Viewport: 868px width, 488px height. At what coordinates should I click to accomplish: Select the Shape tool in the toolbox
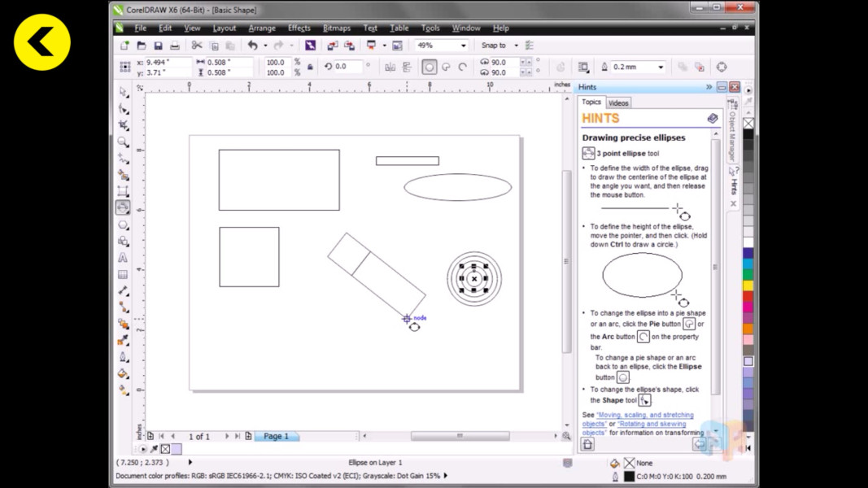pyautogui.click(x=123, y=108)
